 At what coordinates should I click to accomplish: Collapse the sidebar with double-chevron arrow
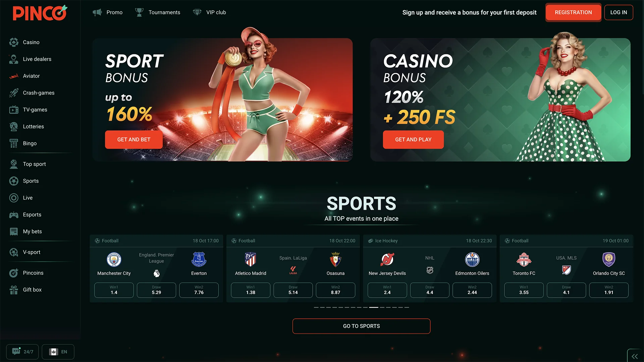click(635, 356)
